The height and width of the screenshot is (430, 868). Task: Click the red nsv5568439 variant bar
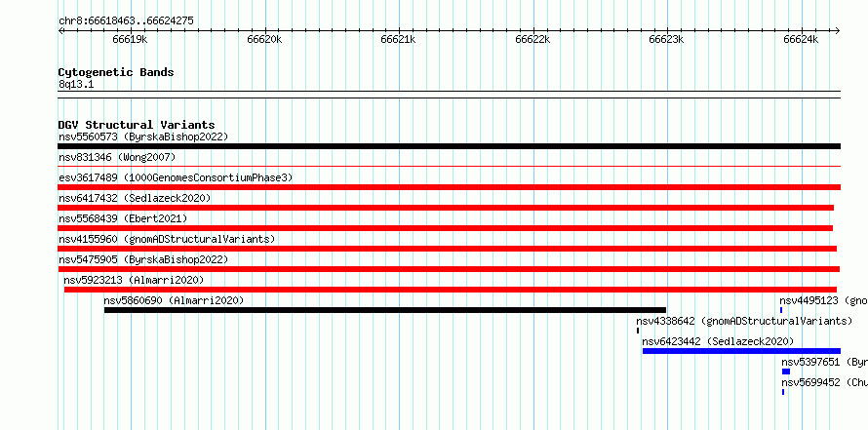pos(445,228)
